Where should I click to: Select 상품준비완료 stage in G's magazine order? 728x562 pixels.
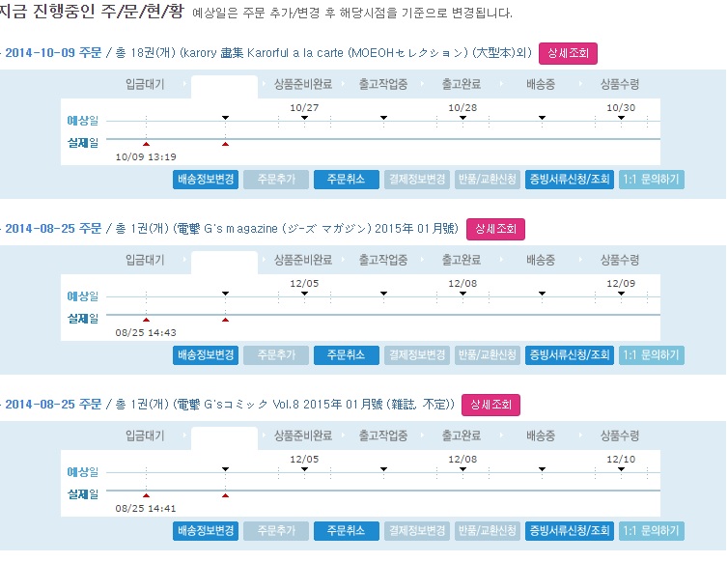pyautogui.click(x=303, y=260)
